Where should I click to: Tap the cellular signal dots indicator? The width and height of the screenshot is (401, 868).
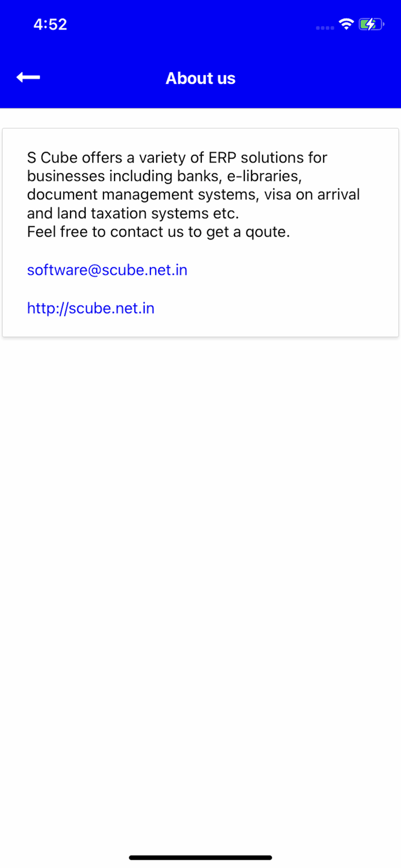coord(325,27)
